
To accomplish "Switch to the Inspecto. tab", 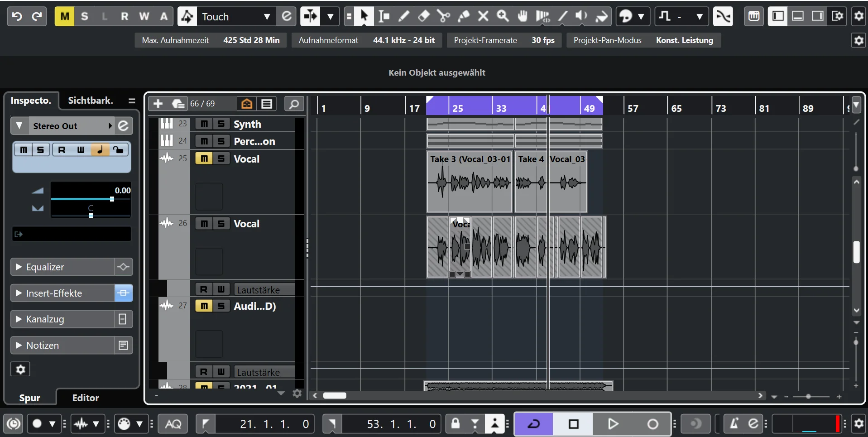I will click(31, 101).
